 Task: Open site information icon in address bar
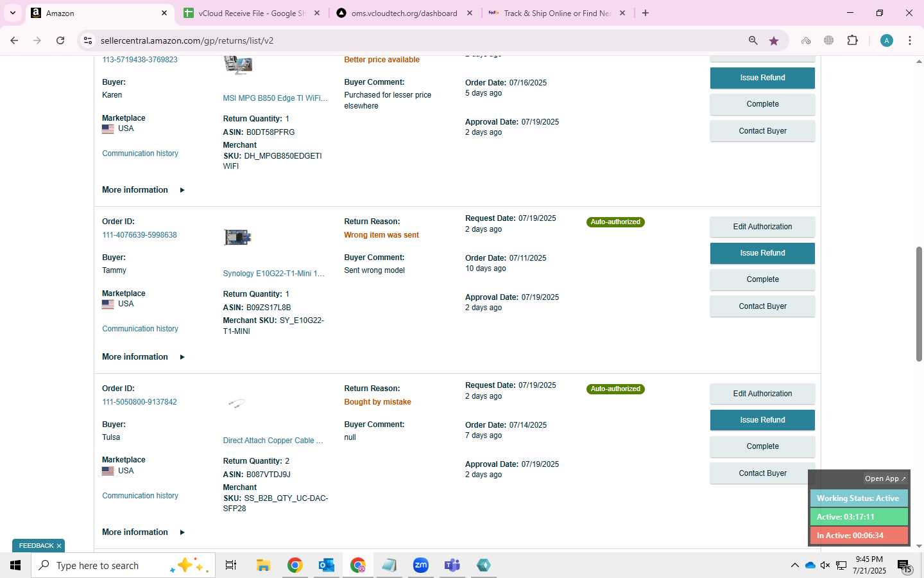[x=88, y=40]
